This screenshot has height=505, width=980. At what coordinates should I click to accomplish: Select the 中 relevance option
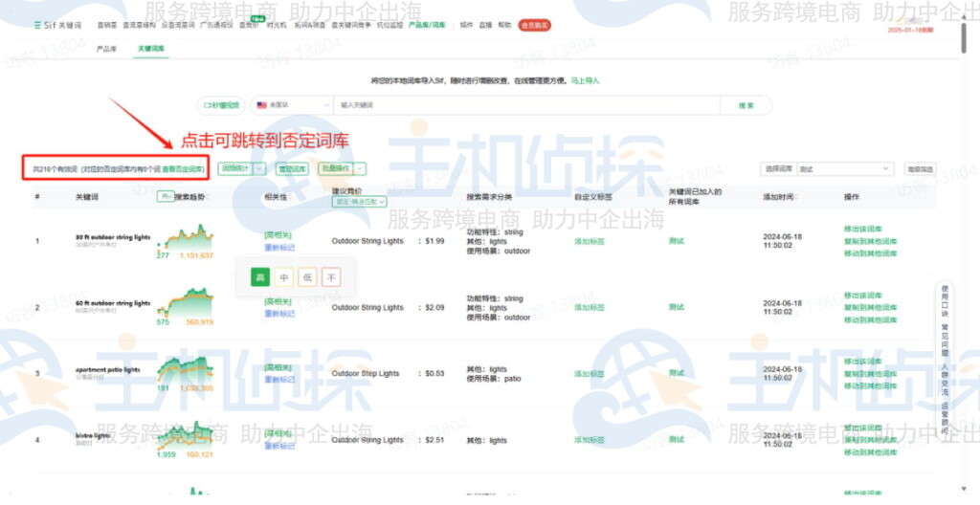[x=283, y=277]
